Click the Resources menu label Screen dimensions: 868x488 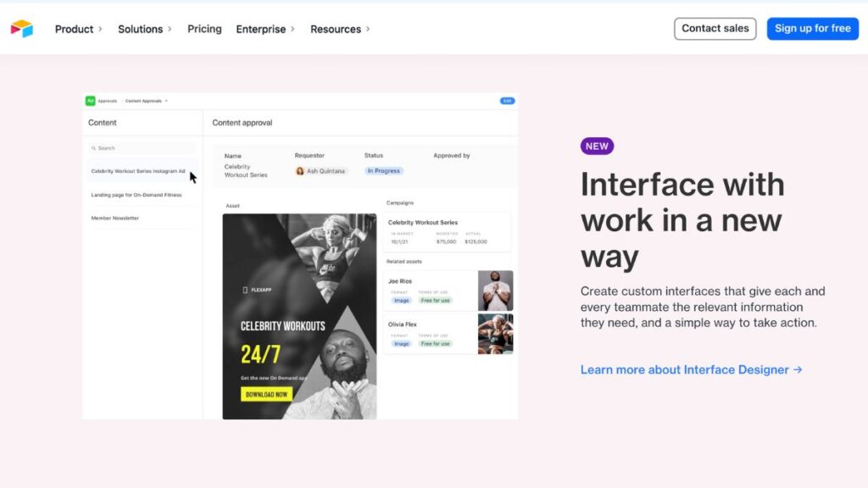click(x=336, y=29)
